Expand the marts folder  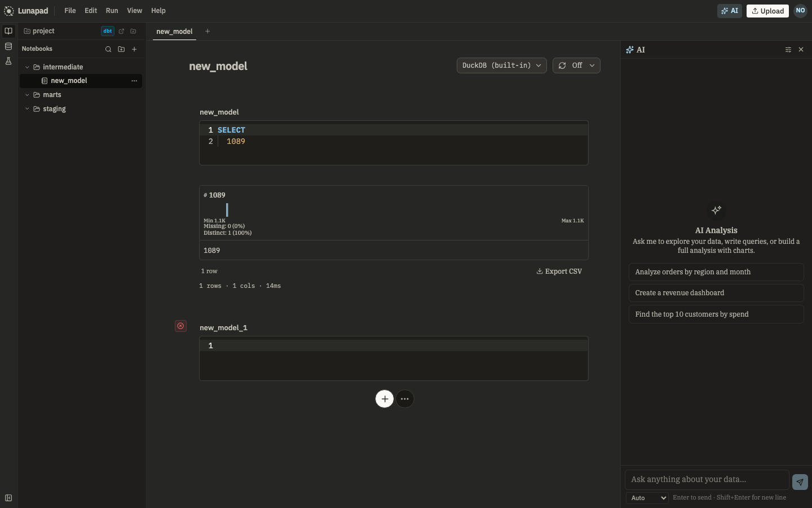(52, 95)
